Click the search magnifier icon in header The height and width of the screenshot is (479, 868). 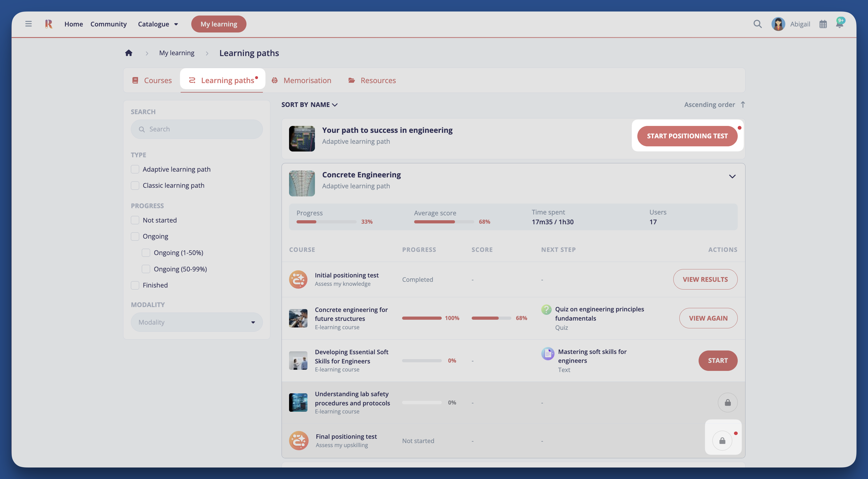(758, 24)
